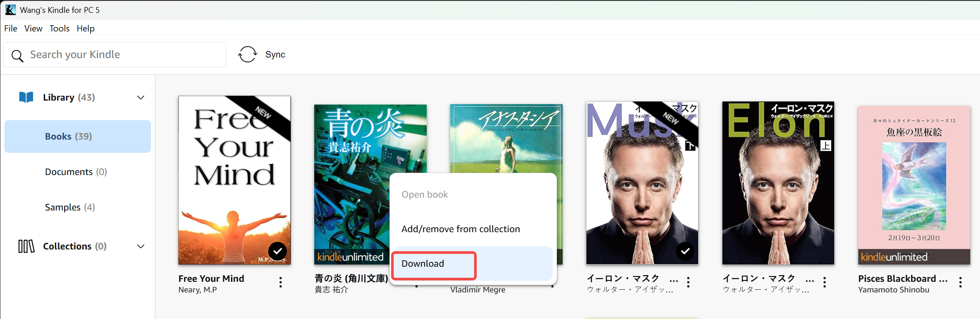The width and height of the screenshot is (980, 319).
Task: Click the Pisces Blackboard title text
Action: click(903, 279)
